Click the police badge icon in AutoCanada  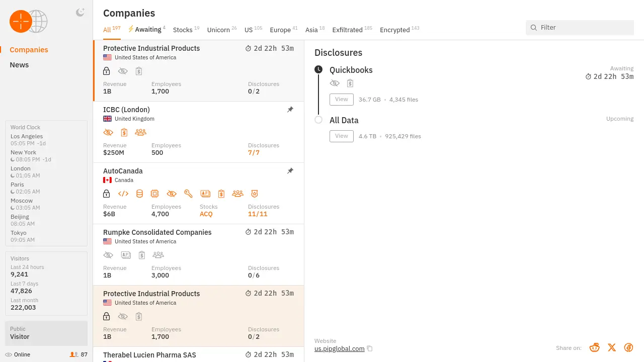[x=255, y=194]
